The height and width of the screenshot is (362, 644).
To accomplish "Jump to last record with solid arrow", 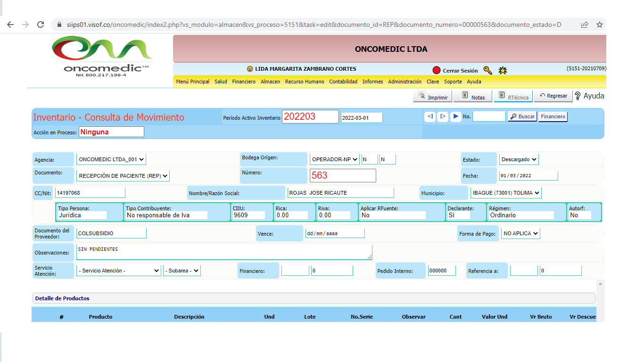I will click(x=455, y=116).
